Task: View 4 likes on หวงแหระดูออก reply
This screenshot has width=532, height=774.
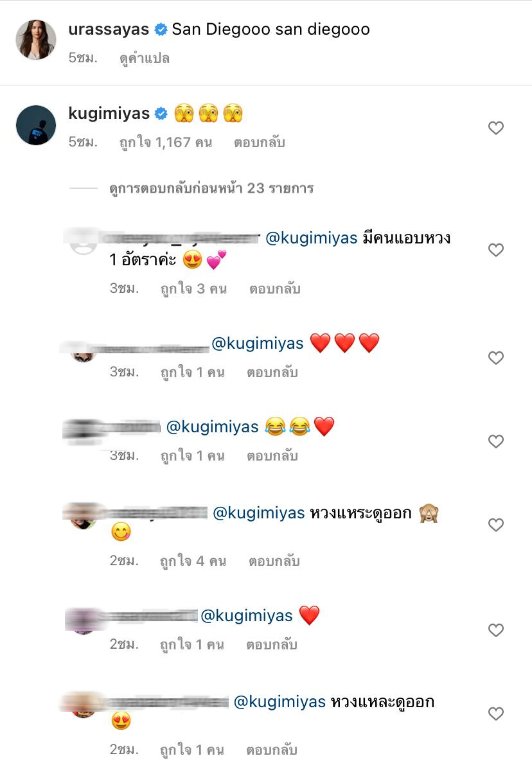Action: [x=193, y=561]
